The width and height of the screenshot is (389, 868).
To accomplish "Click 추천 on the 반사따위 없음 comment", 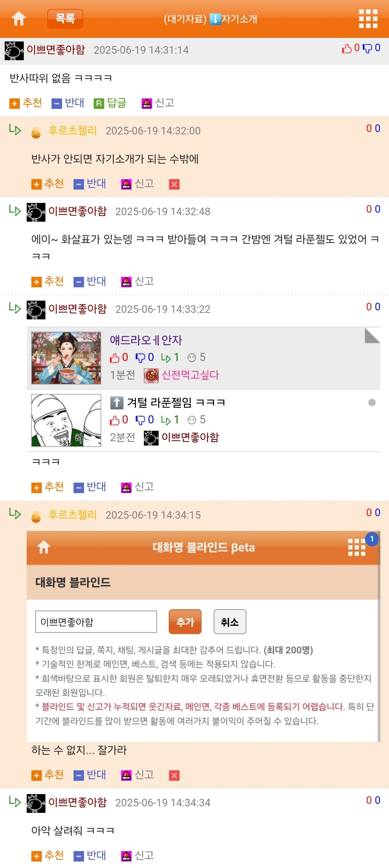I will point(26,103).
